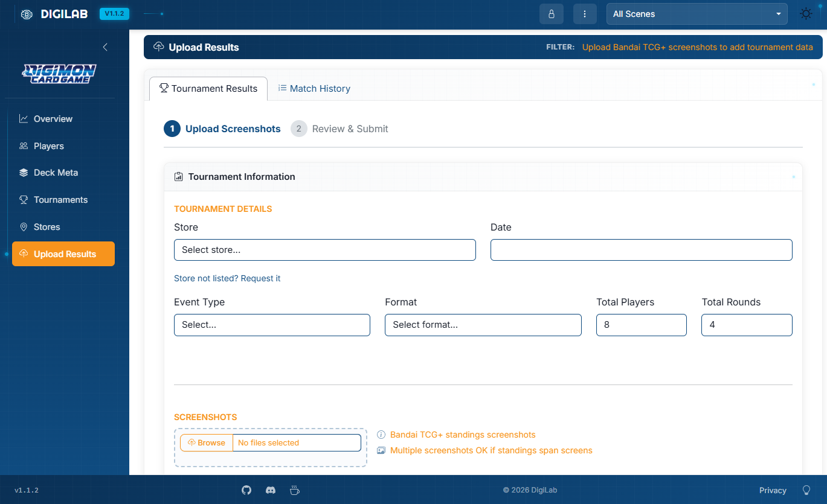Viewport: 827px width, 504px height.
Task: Open the three-dot options menu
Action: pos(584,14)
